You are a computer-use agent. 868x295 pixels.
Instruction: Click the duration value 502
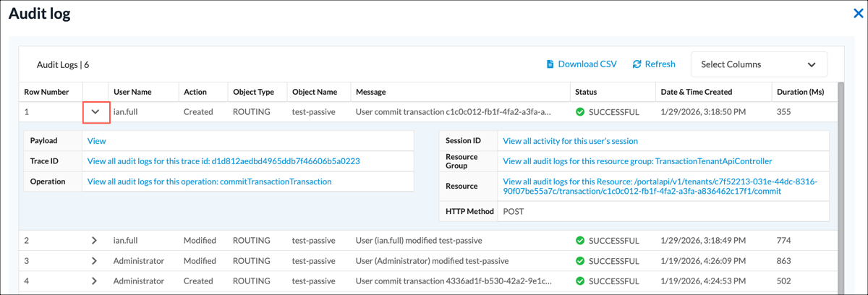click(x=783, y=281)
